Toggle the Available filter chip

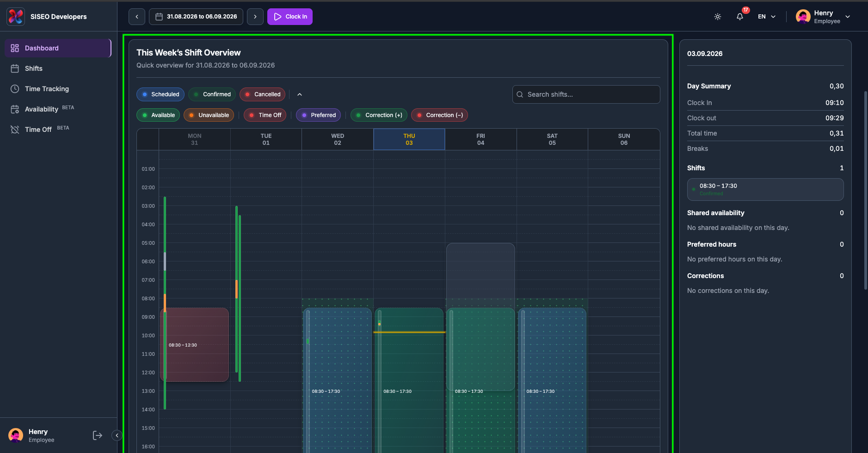click(x=158, y=115)
